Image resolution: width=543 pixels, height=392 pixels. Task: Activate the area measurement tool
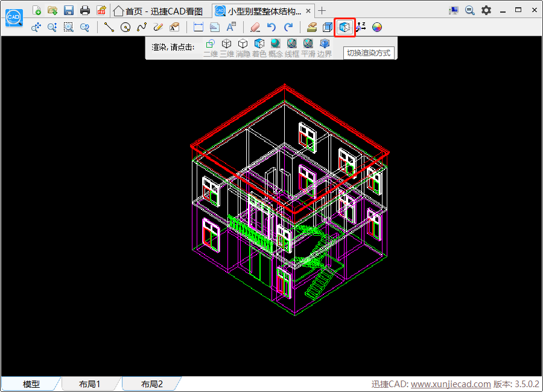pyautogui.click(x=215, y=27)
